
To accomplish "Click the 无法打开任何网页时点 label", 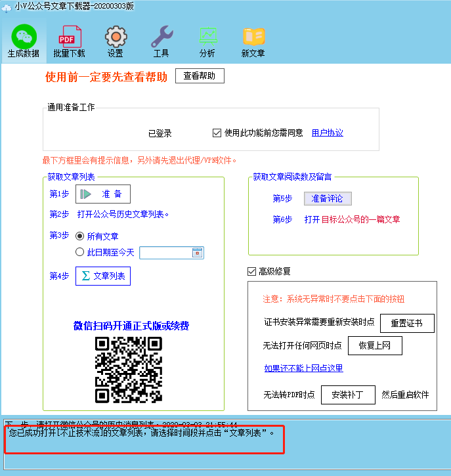I will pos(302,345).
